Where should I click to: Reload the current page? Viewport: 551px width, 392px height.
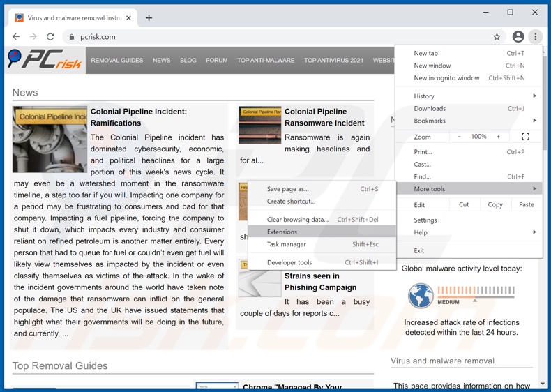click(50, 37)
